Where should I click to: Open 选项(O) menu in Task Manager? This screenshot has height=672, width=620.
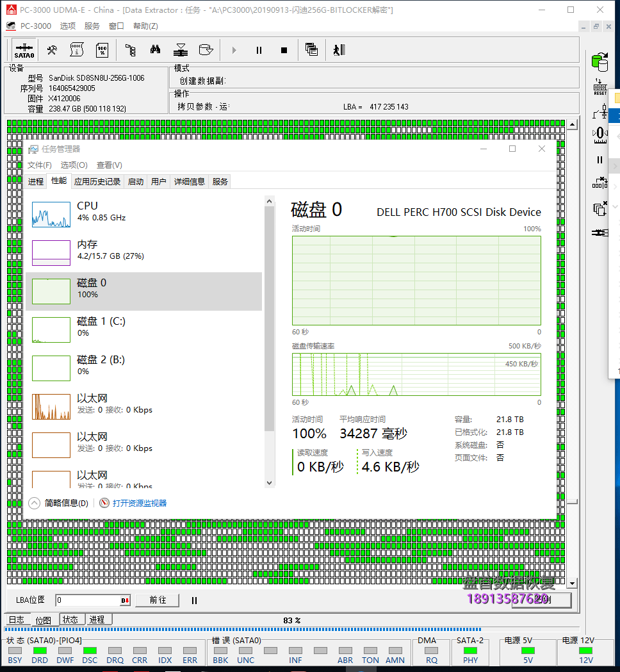point(74,165)
